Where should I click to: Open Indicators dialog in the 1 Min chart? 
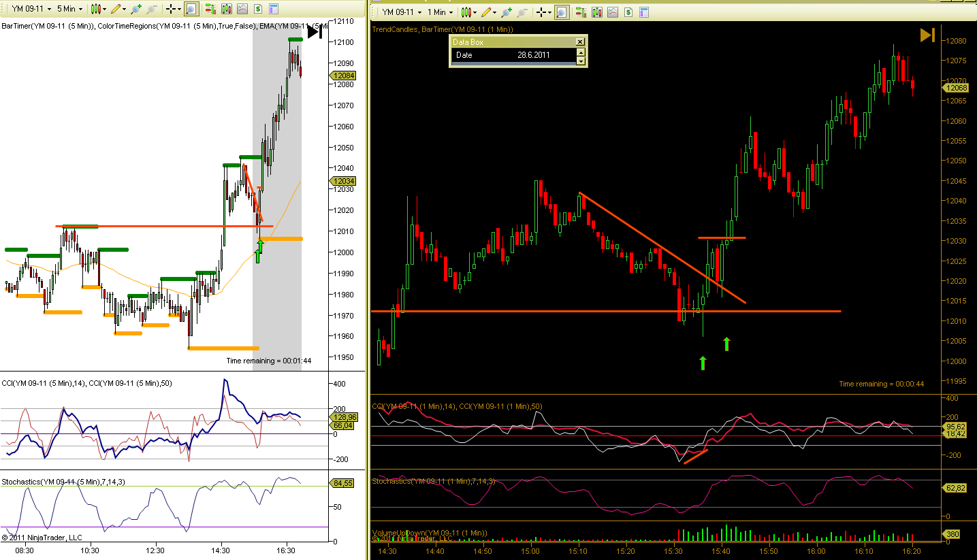612,12
